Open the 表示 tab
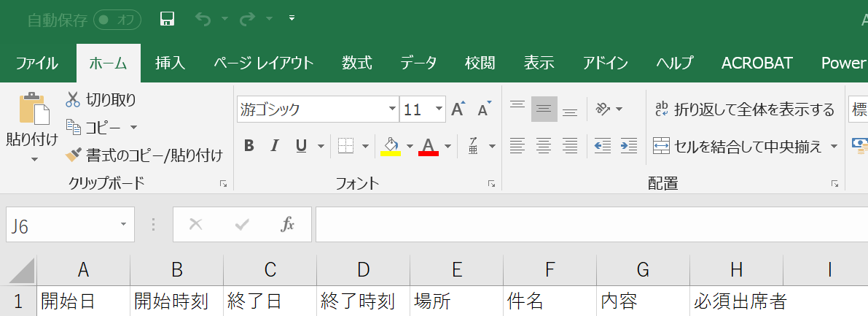 539,63
